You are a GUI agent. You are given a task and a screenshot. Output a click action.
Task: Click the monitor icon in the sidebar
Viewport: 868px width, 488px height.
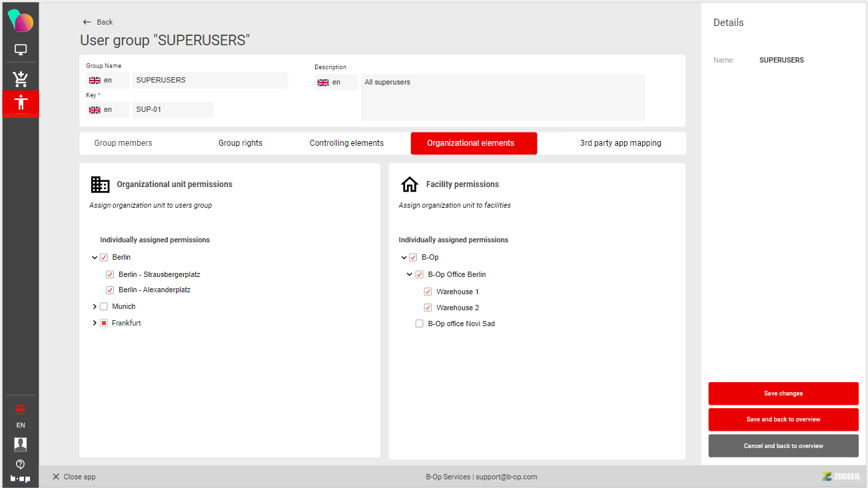pos(21,50)
